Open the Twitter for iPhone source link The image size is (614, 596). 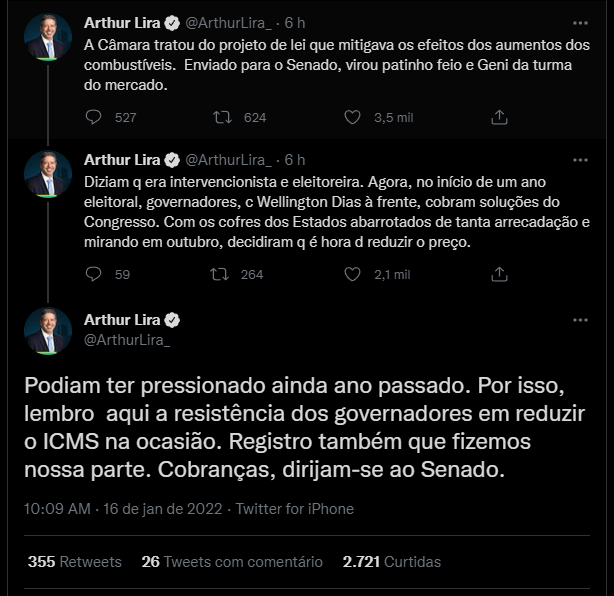coord(294,509)
